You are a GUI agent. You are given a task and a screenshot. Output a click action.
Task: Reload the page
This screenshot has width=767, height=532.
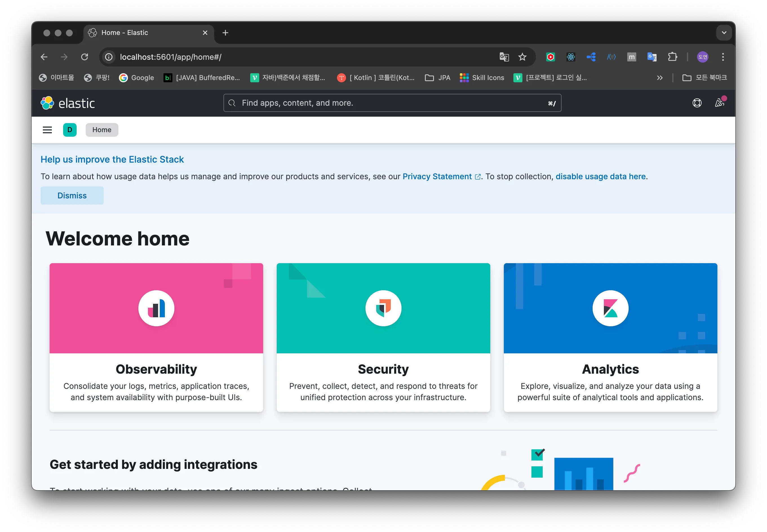coord(85,57)
